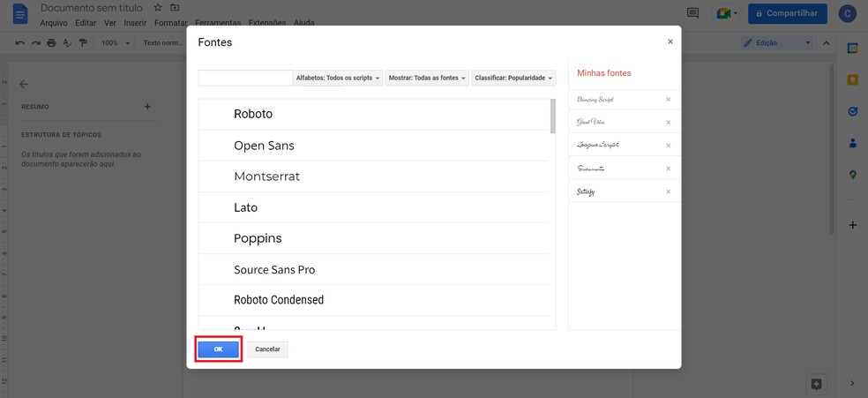The height and width of the screenshot is (398, 868).
Task: Open the Google Tasks side panel icon
Action: 852,111
